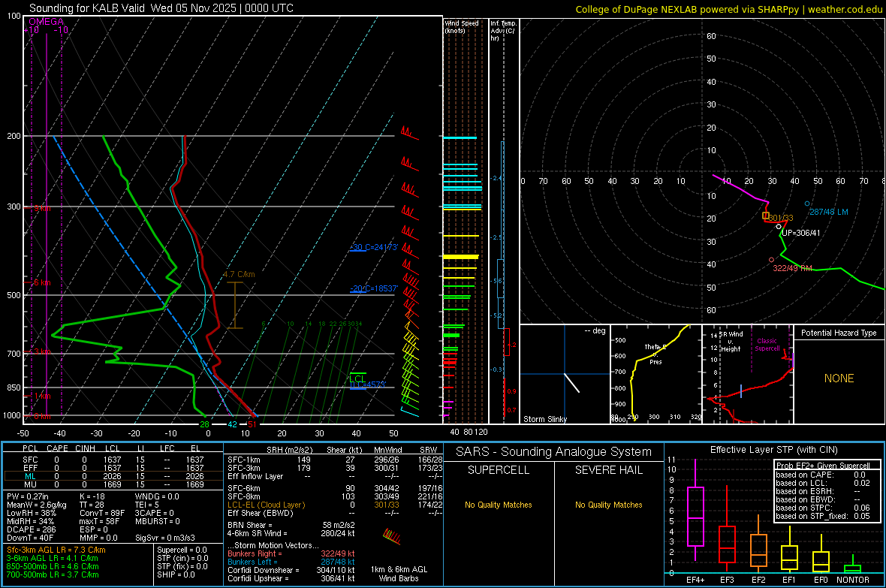Viewport: 886px width, 588px height.
Task: Click the Bunkers Right = 322/49 kt line
Action: coord(291,553)
